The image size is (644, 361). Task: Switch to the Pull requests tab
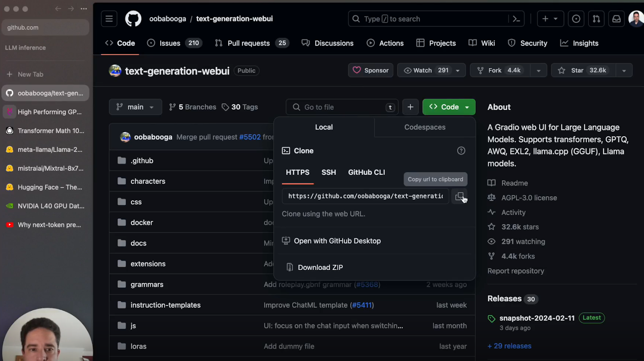click(252, 43)
